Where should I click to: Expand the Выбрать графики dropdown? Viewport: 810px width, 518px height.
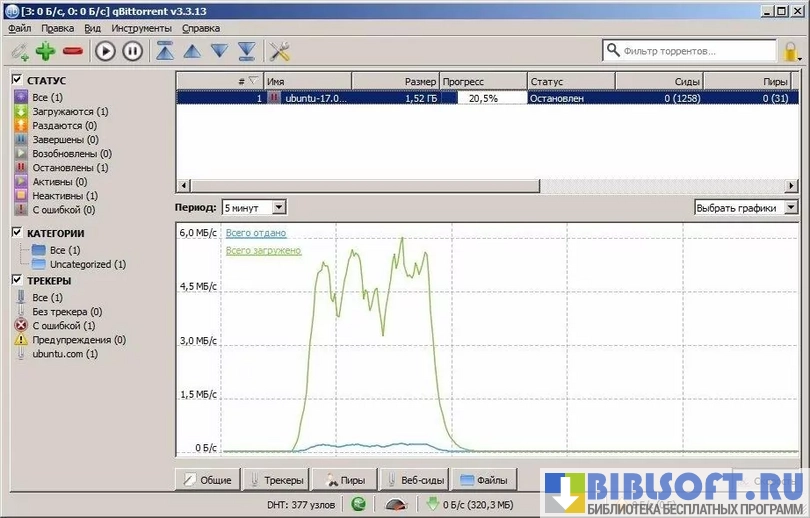click(746, 207)
